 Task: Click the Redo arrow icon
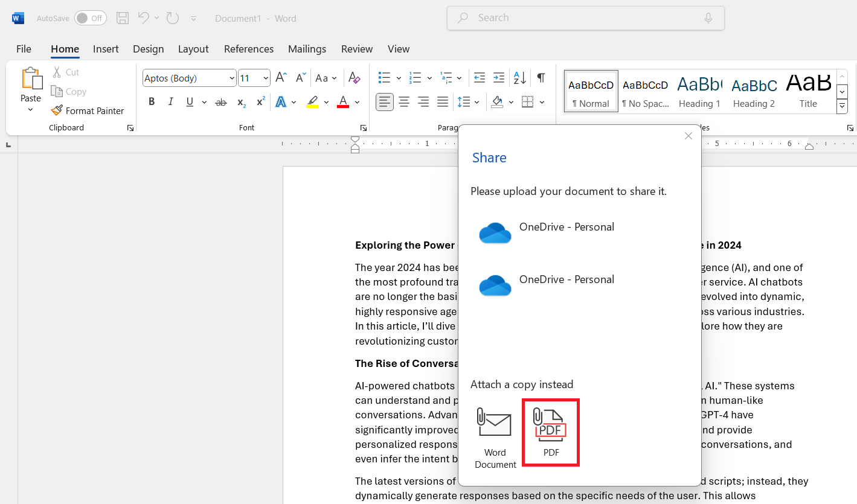click(173, 18)
